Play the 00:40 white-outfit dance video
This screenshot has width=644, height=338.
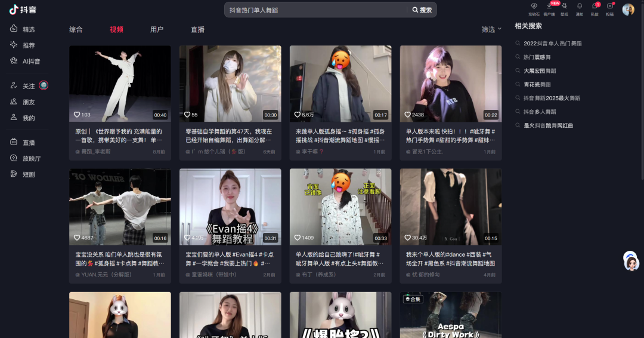point(120,84)
